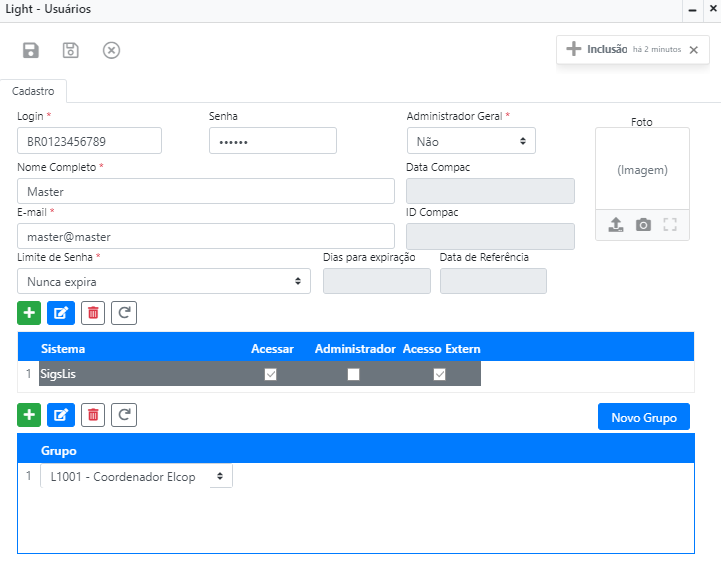721x570 pixels.
Task: Toggle Acesso Externo checkbox for SigsLis
Action: tap(439, 374)
